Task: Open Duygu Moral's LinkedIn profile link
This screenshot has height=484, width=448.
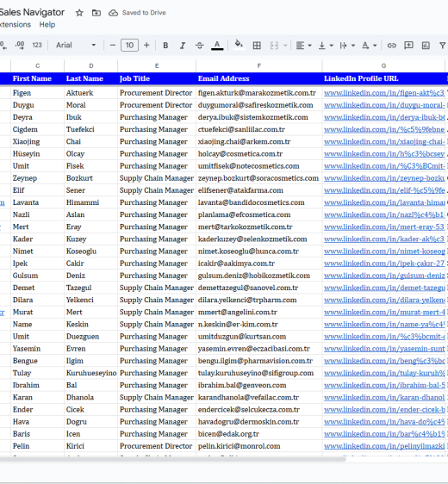Action: coord(383,105)
